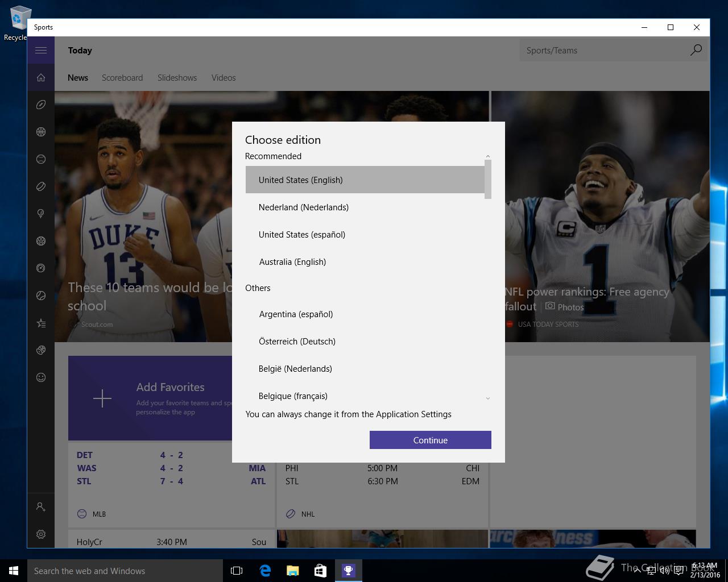
Task: Select Argentina (español) edition
Action: [365, 314]
